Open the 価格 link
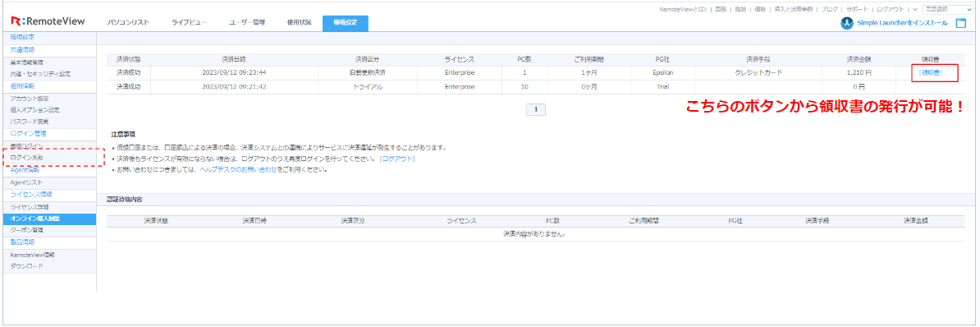 tap(760, 9)
